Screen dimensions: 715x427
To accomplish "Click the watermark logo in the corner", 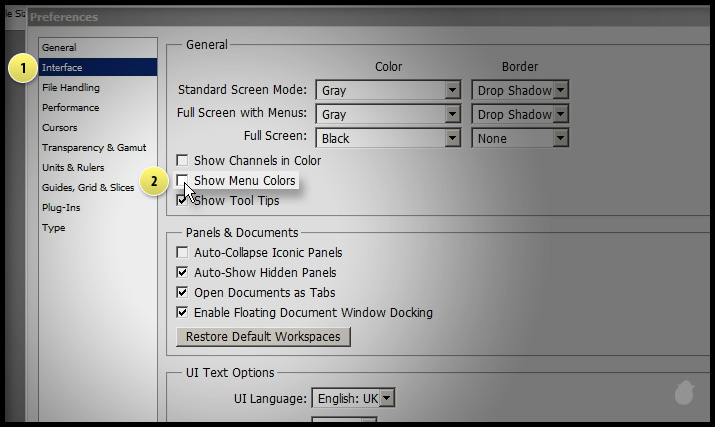I will 684,392.
